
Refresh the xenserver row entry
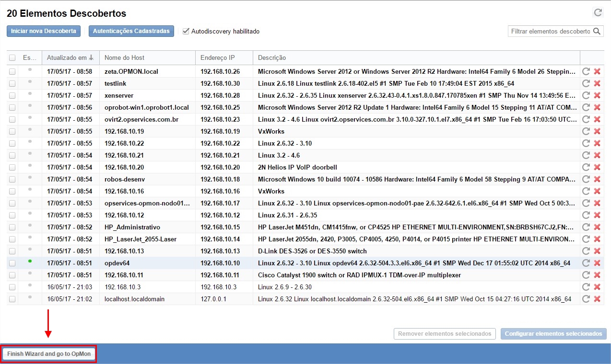point(586,95)
